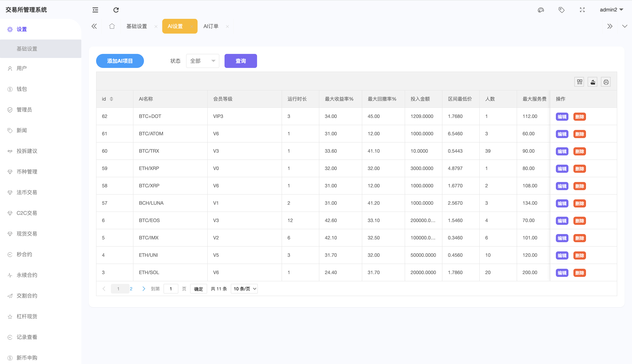Screen dimensions: 632x364
Task: Click the print table icon
Action: point(606,82)
